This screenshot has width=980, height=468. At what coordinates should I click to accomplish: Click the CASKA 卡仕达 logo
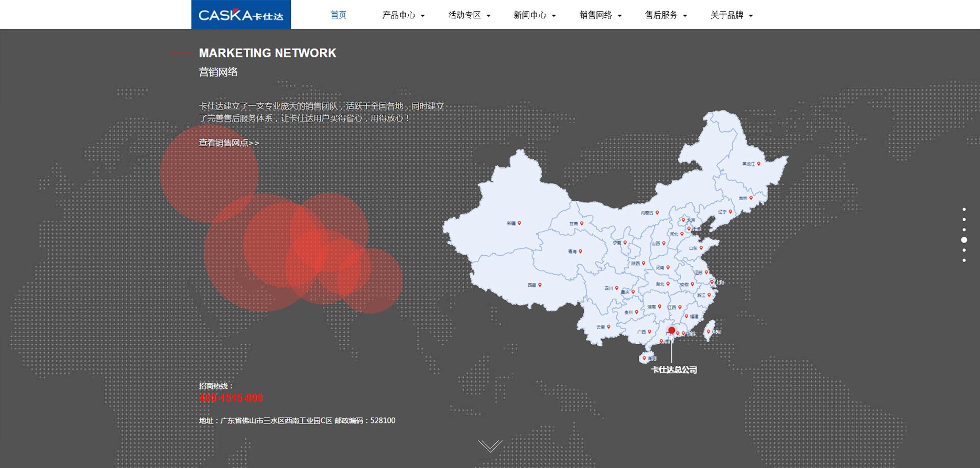point(241,15)
